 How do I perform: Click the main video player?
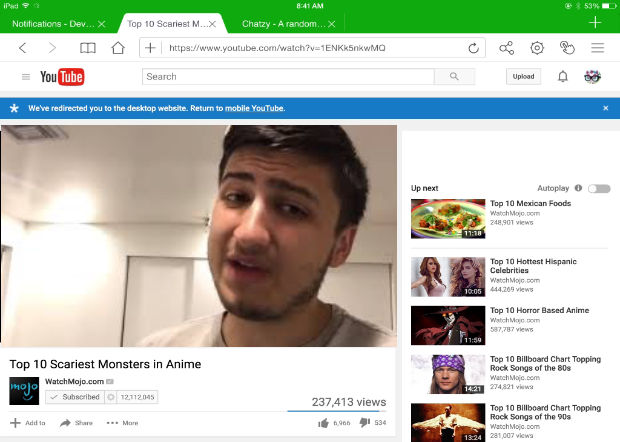click(198, 236)
